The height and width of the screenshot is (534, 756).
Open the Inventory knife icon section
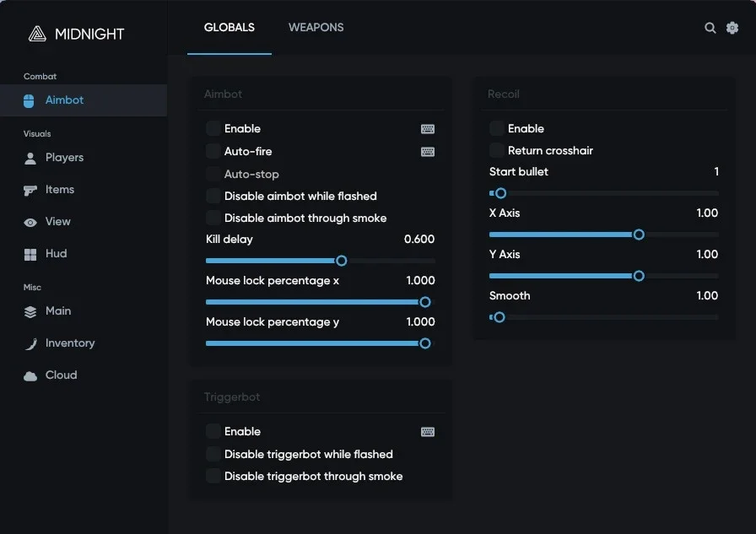pos(31,343)
